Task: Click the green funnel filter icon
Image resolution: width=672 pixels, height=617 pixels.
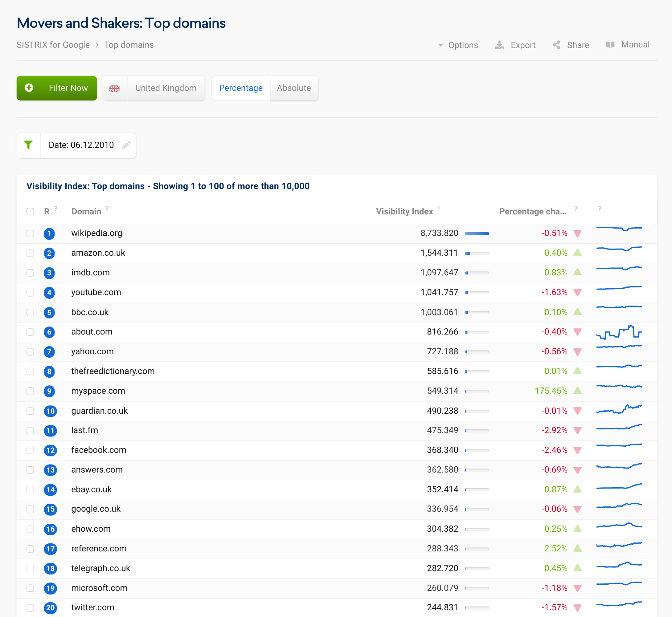Action: click(x=28, y=145)
